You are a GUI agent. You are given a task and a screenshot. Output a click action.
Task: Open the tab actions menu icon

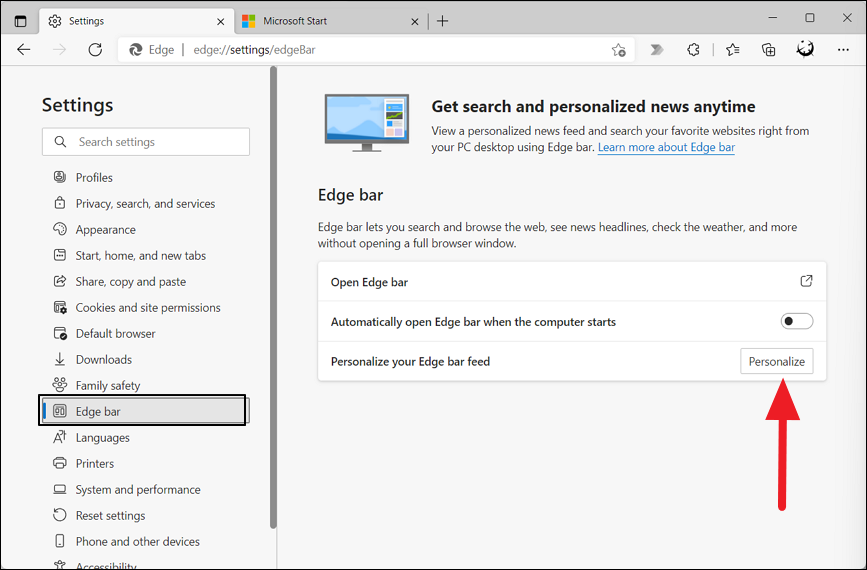pyautogui.click(x=20, y=20)
